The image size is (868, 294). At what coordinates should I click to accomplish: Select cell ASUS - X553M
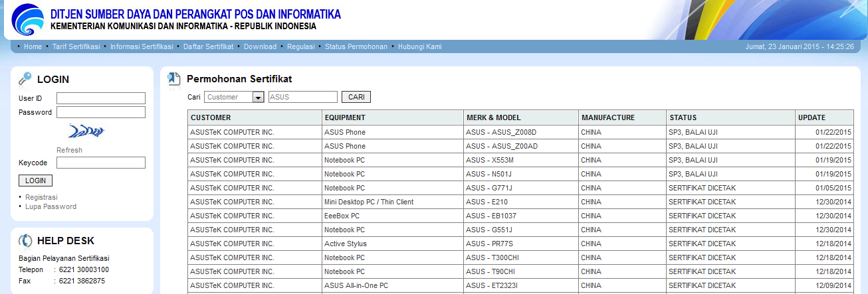(x=521, y=160)
